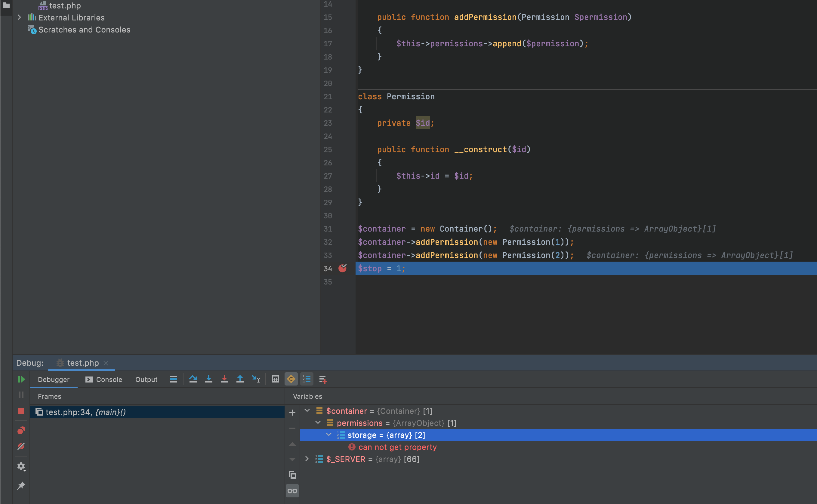
Task: Click the add-watch lines-plus toolbar icon
Action: [323, 379]
